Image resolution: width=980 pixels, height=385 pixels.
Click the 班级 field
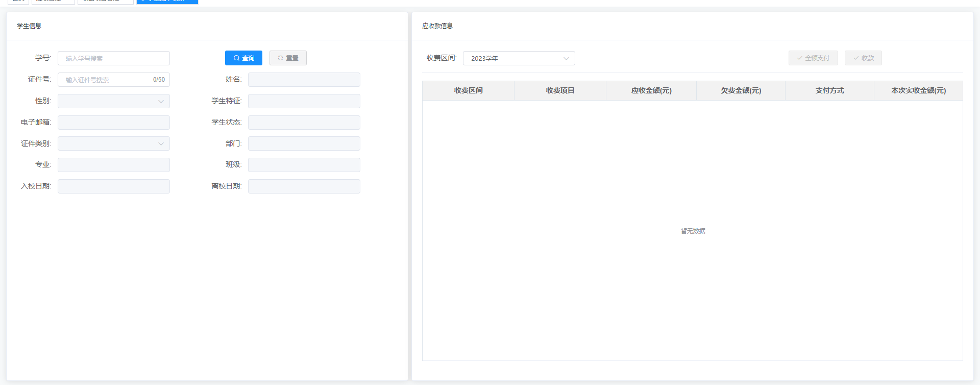click(304, 165)
